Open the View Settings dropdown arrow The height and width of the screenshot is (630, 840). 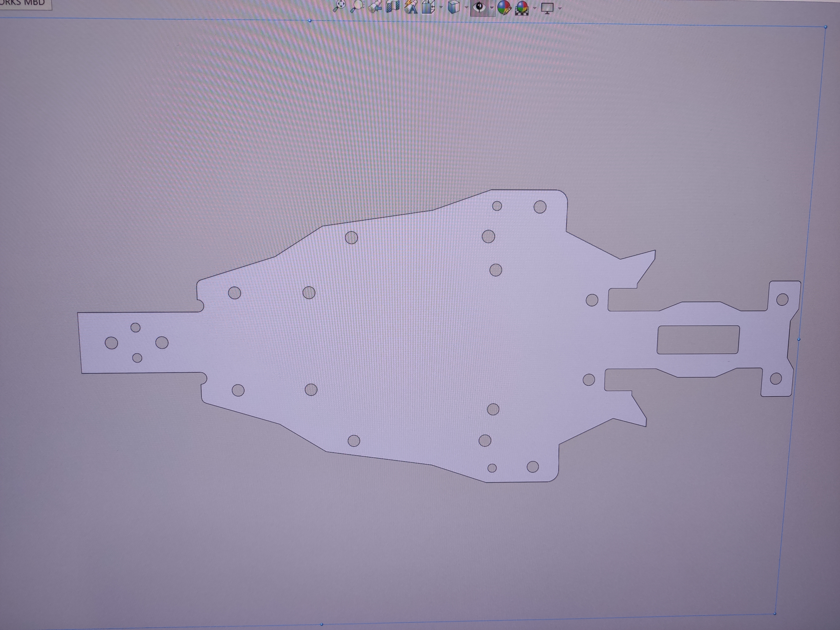click(560, 8)
